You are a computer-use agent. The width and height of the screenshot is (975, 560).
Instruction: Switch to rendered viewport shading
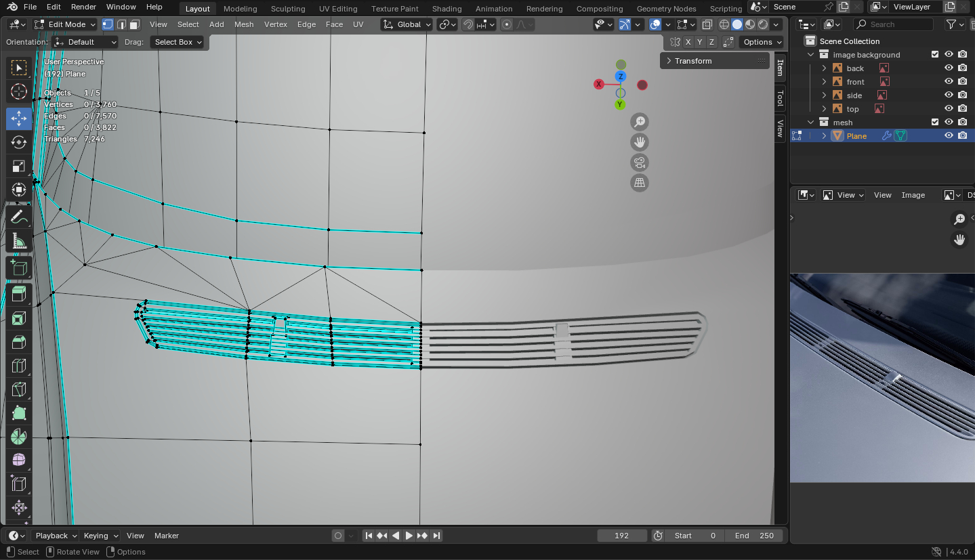tap(763, 24)
